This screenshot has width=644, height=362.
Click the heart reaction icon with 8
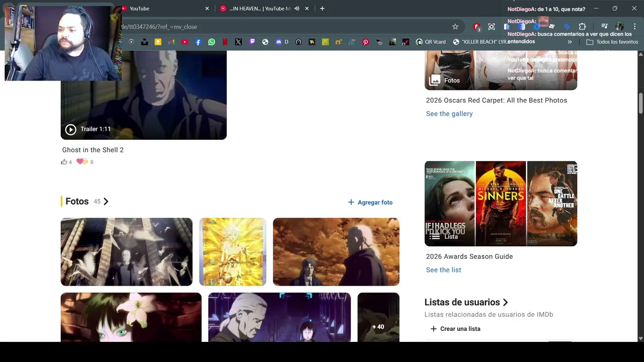(x=82, y=161)
